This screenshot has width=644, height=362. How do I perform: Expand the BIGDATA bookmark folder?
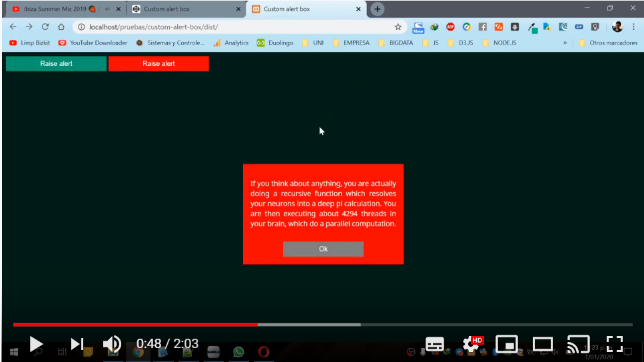click(x=396, y=43)
